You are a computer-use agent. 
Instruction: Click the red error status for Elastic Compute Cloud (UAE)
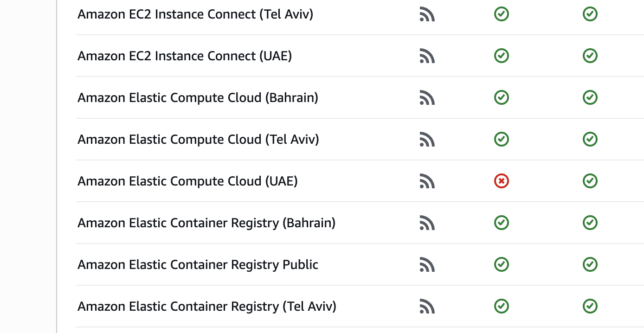(x=502, y=181)
